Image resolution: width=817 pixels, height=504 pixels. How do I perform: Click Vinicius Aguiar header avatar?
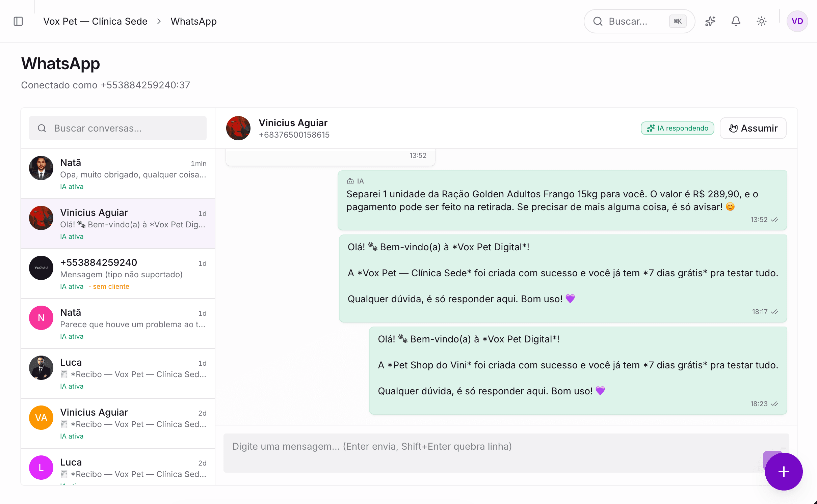[238, 128]
